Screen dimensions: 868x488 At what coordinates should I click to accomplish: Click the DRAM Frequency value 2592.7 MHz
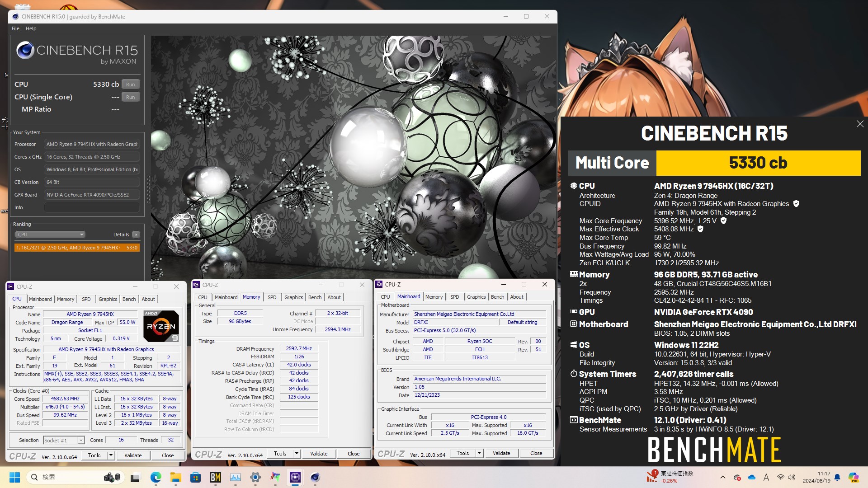point(299,348)
